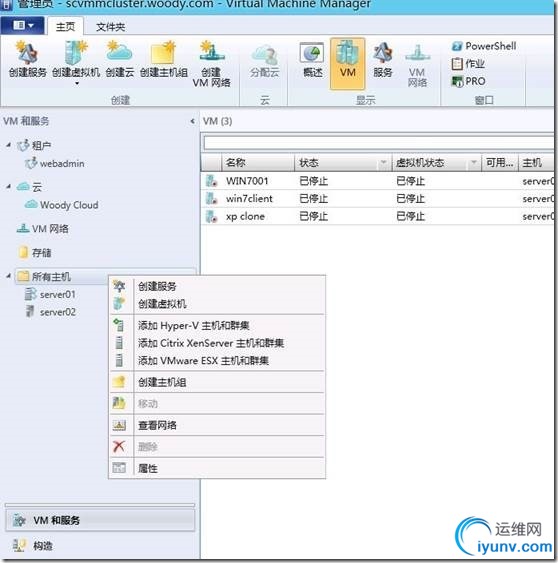Choose 创建主机组 from context menu
558x563 pixels.
(217, 382)
